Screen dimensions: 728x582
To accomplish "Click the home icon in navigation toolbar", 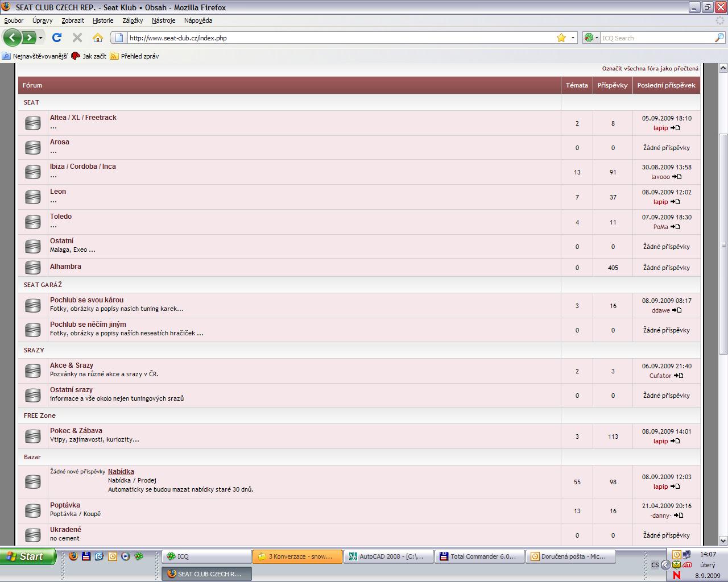I will [x=98, y=38].
